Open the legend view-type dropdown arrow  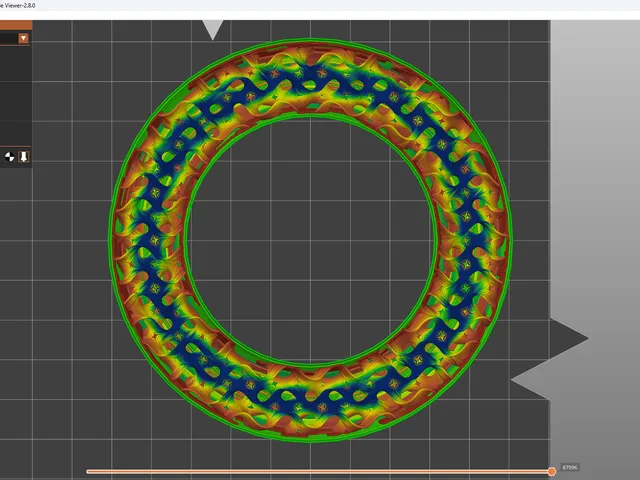[23, 38]
